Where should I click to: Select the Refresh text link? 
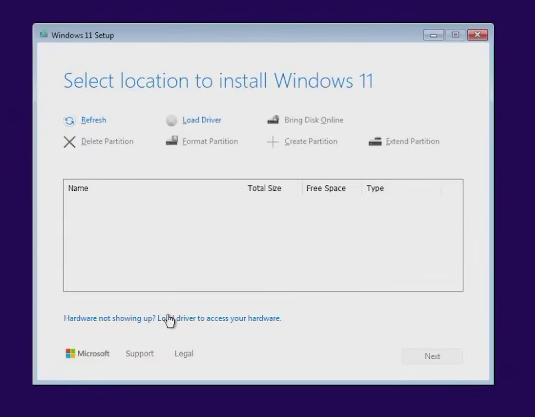[93, 120]
